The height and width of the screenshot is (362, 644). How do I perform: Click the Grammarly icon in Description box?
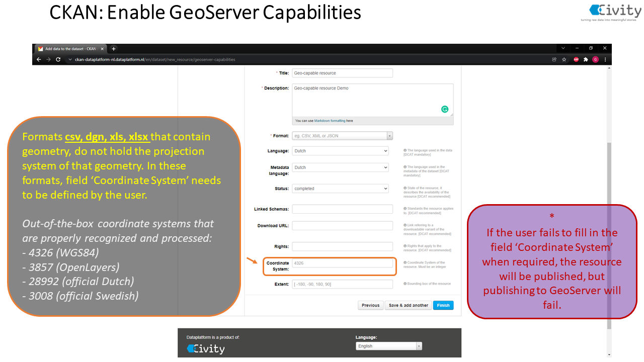[445, 109]
